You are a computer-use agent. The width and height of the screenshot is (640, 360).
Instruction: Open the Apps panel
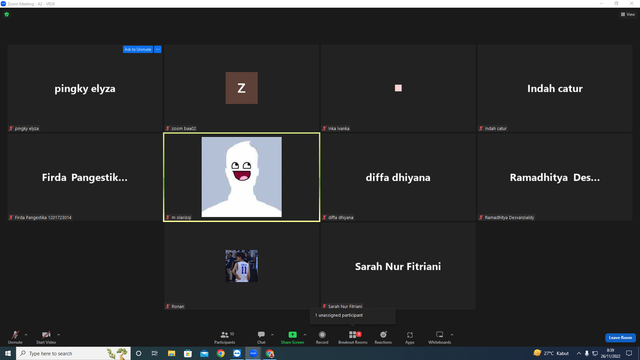click(x=410, y=337)
